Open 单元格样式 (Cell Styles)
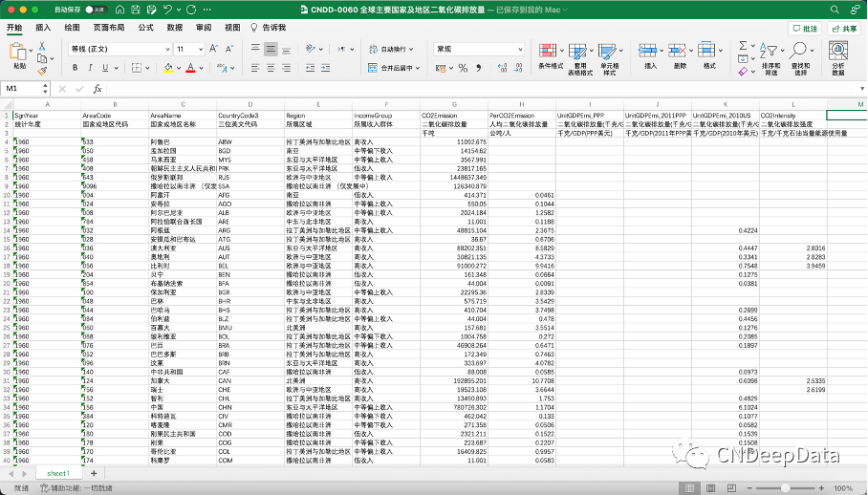The height and width of the screenshot is (495, 868). [x=610, y=59]
